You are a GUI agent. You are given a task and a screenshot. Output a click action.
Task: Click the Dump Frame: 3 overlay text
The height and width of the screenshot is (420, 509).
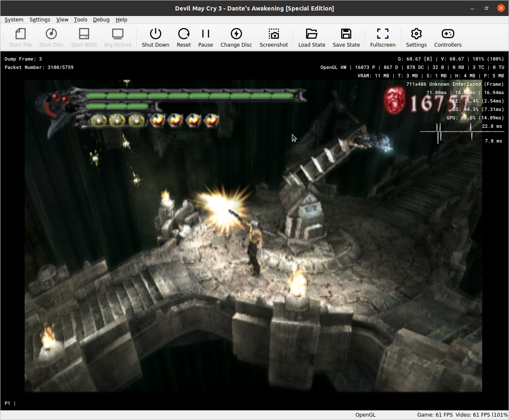23,59
